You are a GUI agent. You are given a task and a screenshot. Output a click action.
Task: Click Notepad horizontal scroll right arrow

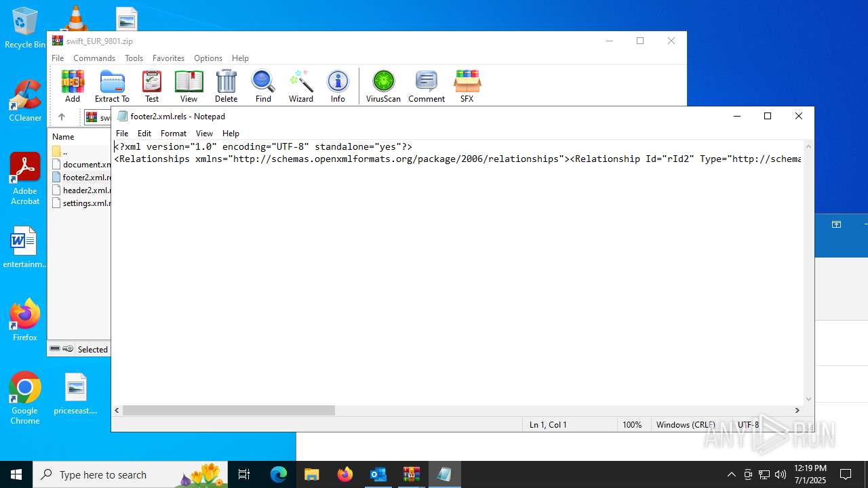[x=797, y=410]
